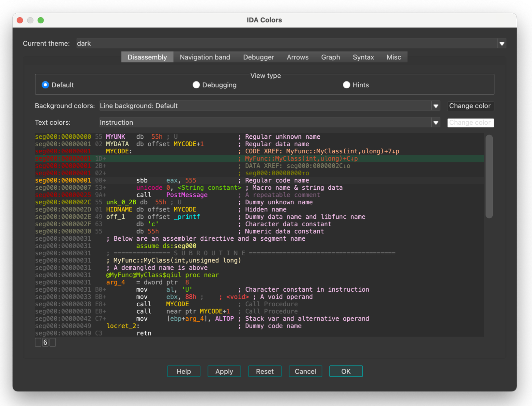Click Change color for background colors
The height and width of the screenshot is (406, 532).
470,106
